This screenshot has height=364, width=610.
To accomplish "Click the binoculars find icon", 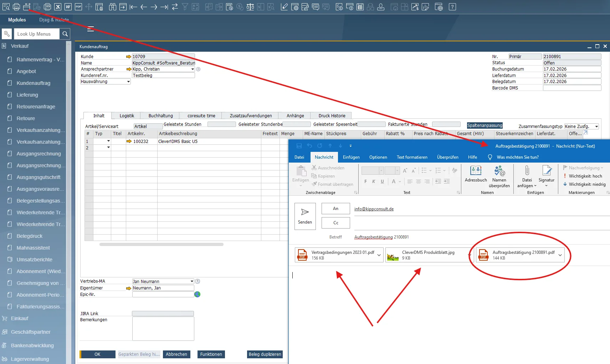I will tap(113, 7).
